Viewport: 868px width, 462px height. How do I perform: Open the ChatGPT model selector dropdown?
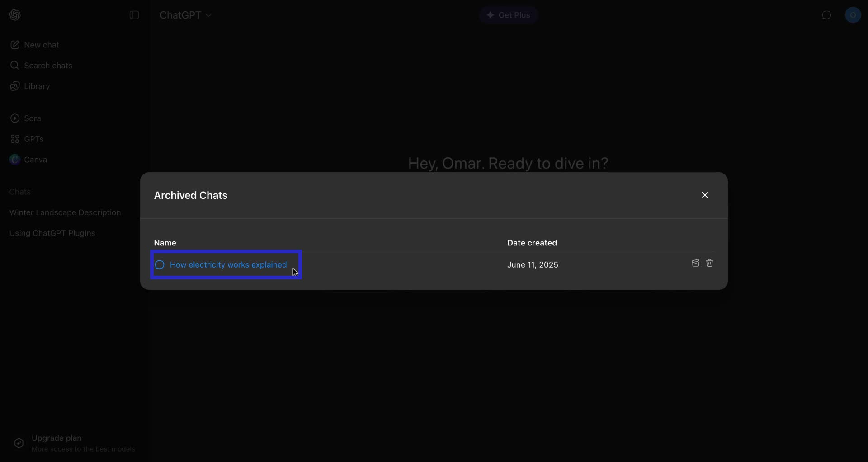click(x=186, y=15)
